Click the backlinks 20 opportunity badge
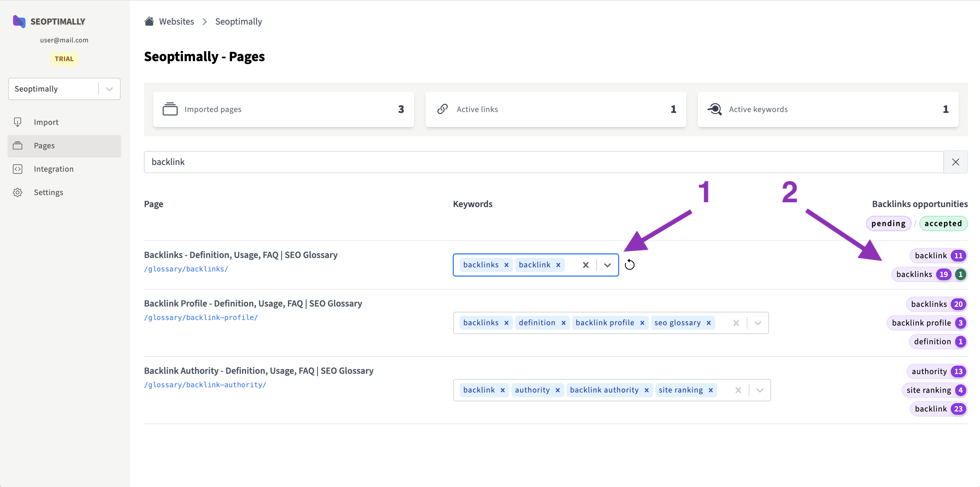Image resolution: width=980 pixels, height=487 pixels. (937, 304)
